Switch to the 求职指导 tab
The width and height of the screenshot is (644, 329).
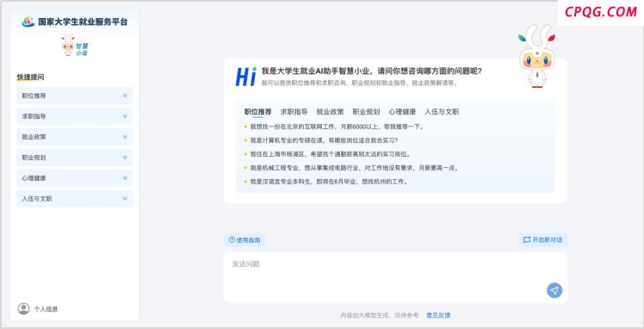tap(294, 112)
